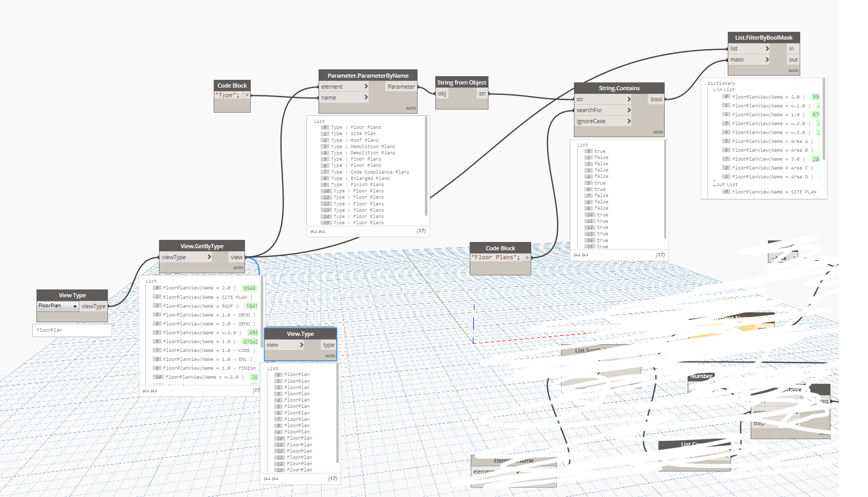Click the view input arrow on View.Type node

click(301, 345)
